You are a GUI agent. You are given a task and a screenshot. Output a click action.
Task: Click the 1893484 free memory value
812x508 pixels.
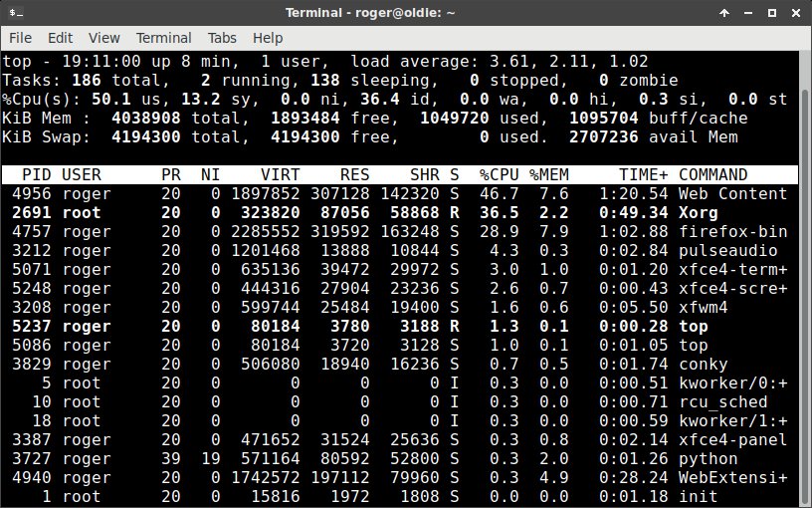pyautogui.click(x=305, y=119)
